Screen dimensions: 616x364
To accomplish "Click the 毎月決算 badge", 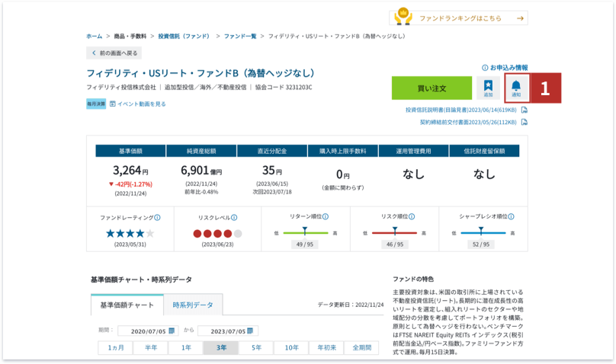I will [x=96, y=104].
